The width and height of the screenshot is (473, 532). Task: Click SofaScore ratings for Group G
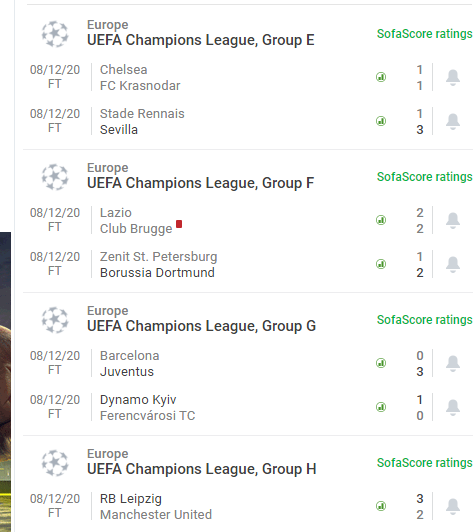pyautogui.click(x=425, y=320)
